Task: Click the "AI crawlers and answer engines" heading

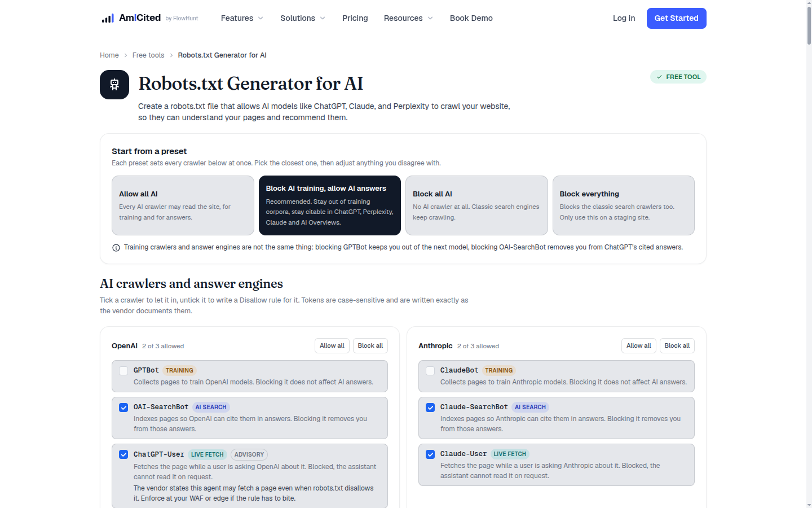Action: [191, 284]
